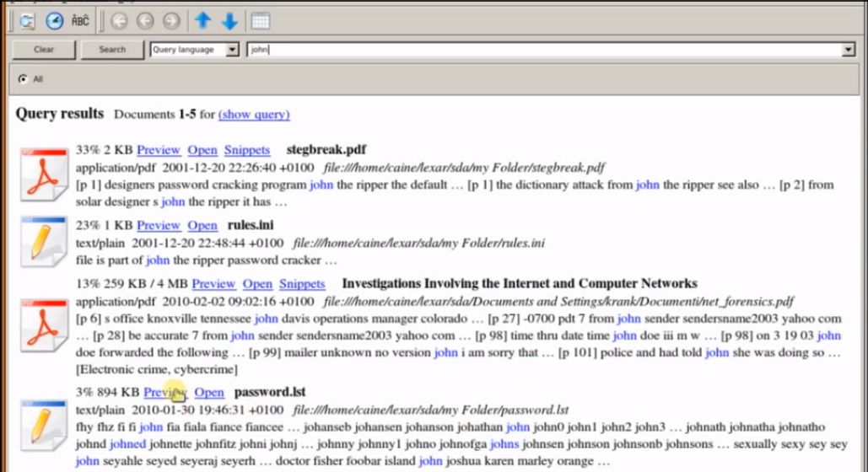Select the All category radio button
The height and width of the screenshot is (472, 868).
[x=23, y=79]
